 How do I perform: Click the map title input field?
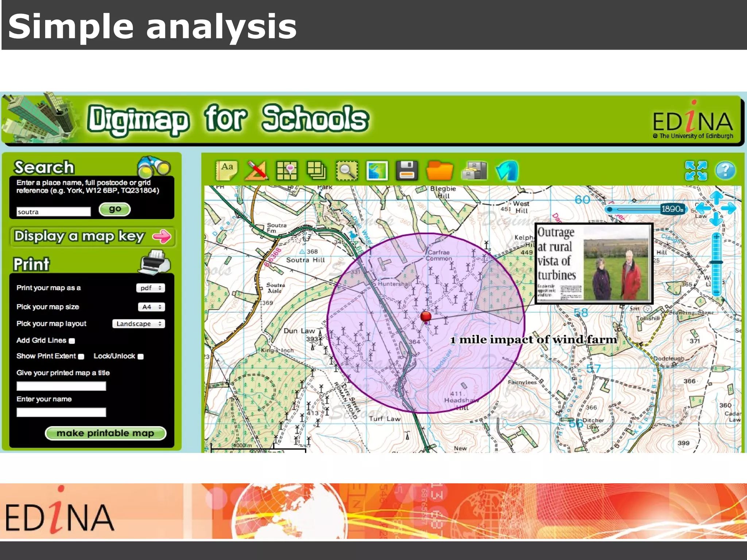(x=61, y=386)
